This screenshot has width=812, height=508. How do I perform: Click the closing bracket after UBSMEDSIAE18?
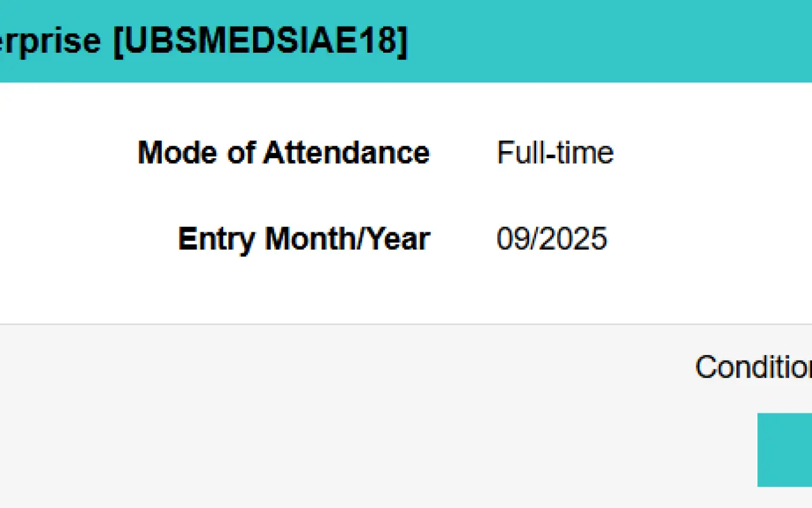pyautogui.click(x=402, y=42)
